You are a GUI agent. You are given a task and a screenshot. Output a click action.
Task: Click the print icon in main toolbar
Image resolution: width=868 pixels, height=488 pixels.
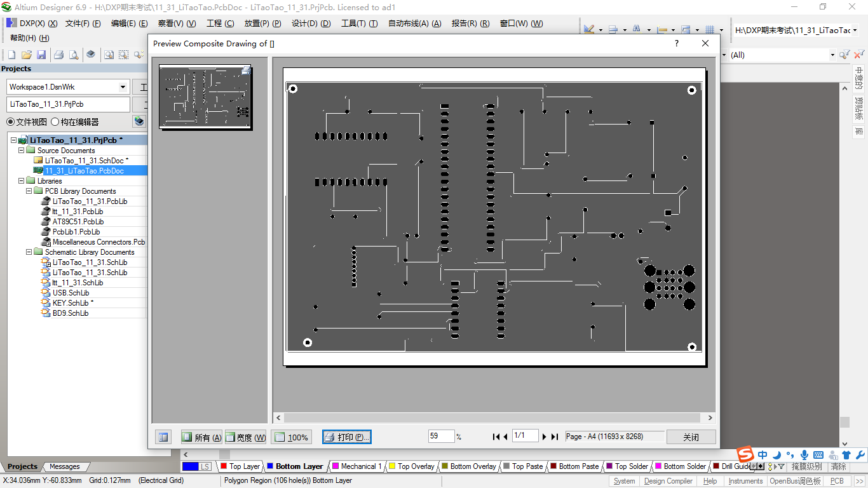[x=58, y=55]
